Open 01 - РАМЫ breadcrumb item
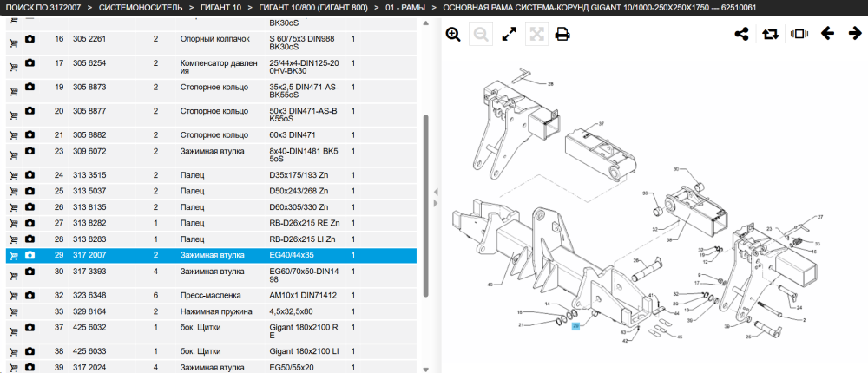This screenshot has height=373, width=868. (x=405, y=8)
